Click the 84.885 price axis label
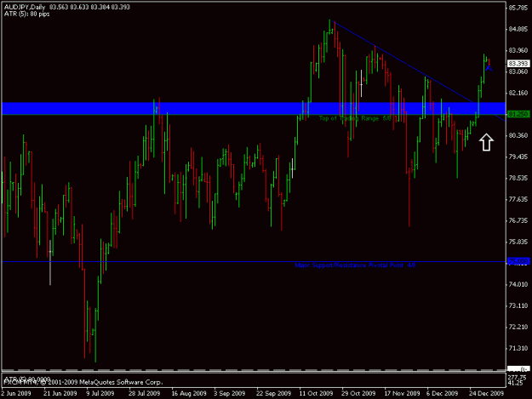Screen dimensions: 532x399 coord(518,29)
